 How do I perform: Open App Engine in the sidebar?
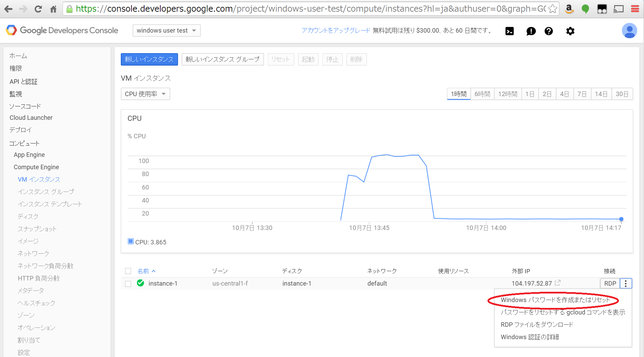(29, 155)
